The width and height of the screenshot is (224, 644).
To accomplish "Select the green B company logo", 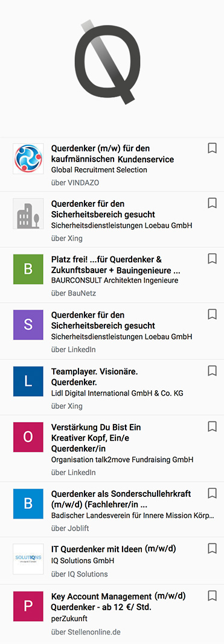I will click(x=28, y=269).
